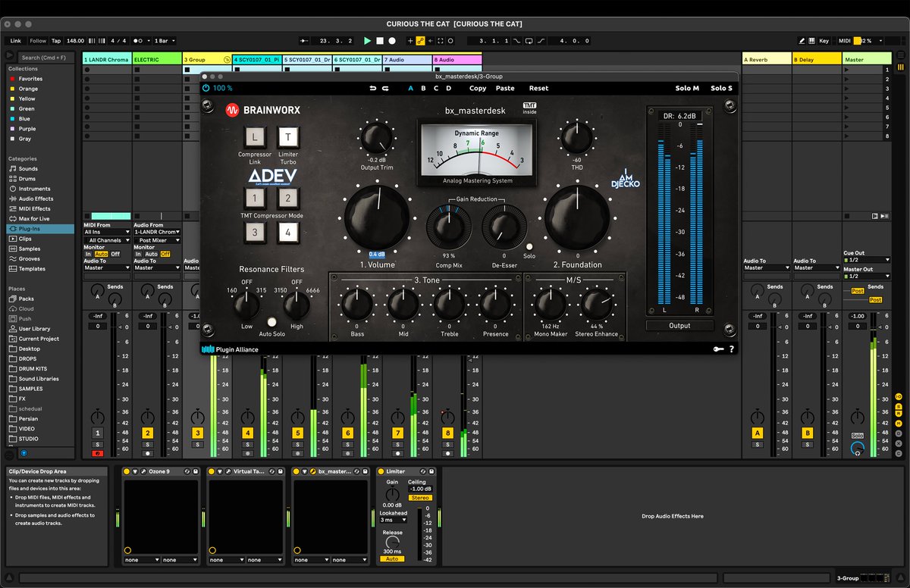
Task: Toggle the Auto Solo resonance filter button
Action: click(271, 322)
